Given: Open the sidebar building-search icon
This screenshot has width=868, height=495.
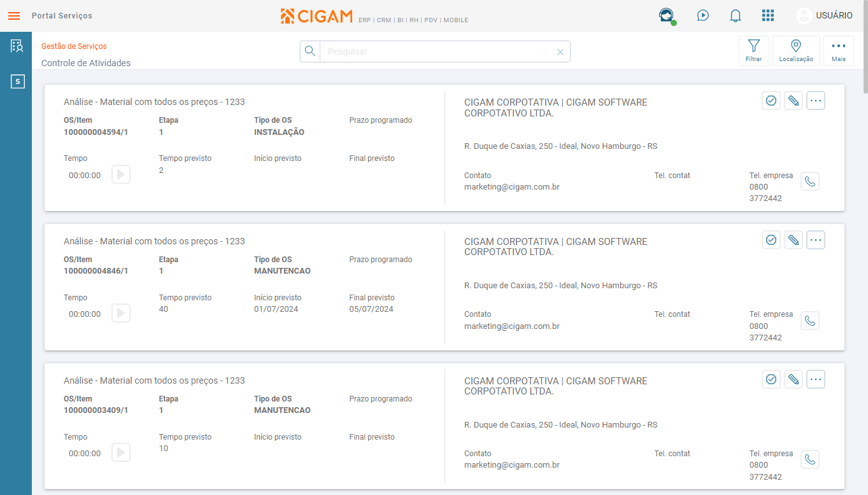Looking at the screenshot, I should [17, 46].
